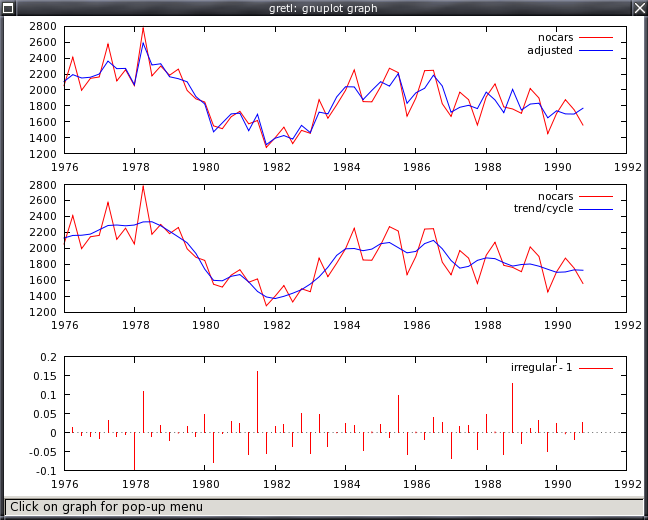Screen dimensions: 648x520
Task: Click the 'adjusted' legend label
Action: pyautogui.click(x=549, y=49)
